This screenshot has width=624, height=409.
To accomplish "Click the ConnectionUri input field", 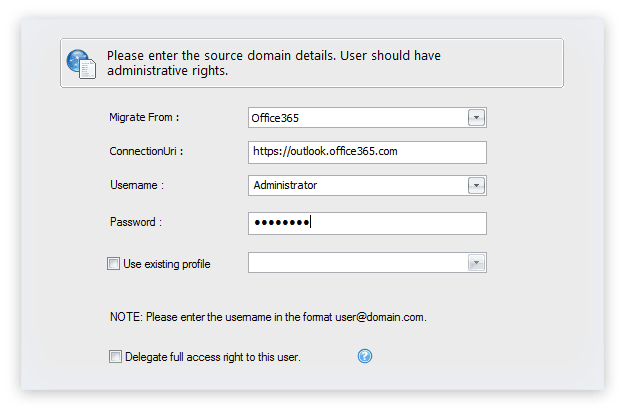I will (366, 152).
